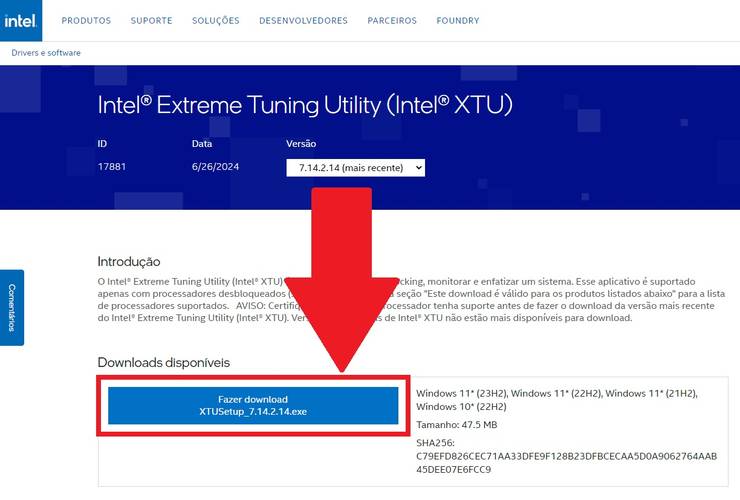Click the Intel logo
The image size is (740, 500).
tap(21, 20)
